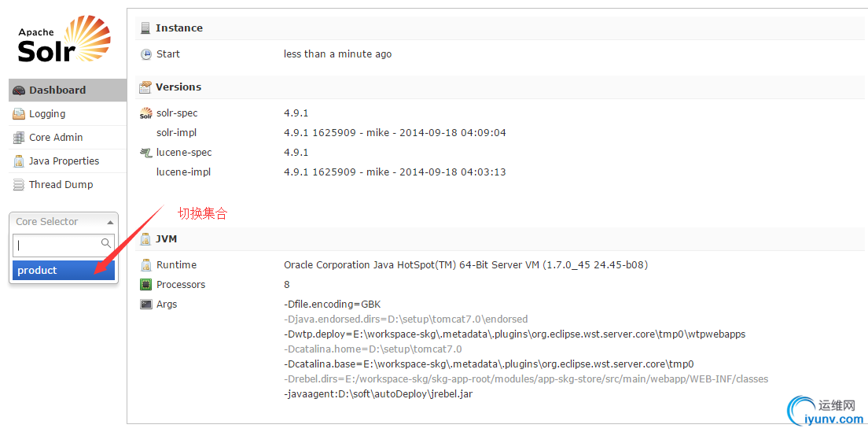Click the -Djava.endorsed.dirs argument

(406, 319)
